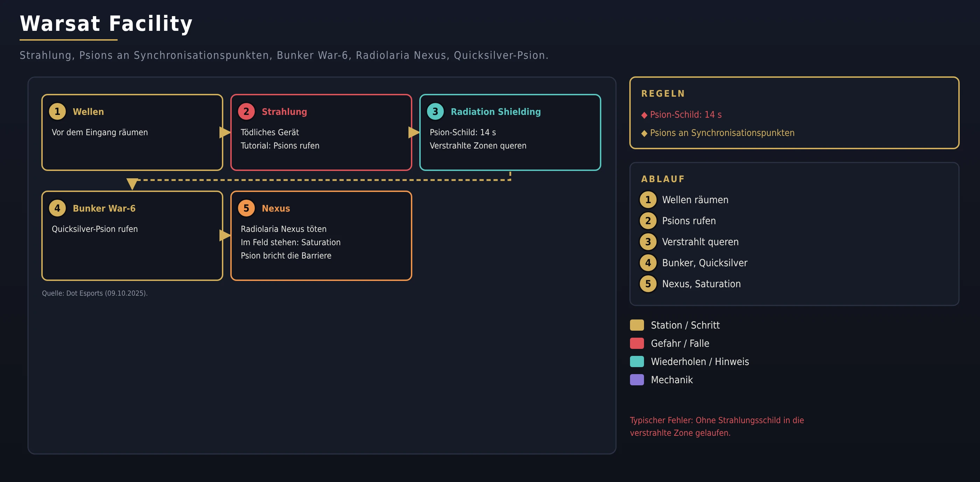Click the red number 2 badge beside Strahlung
This screenshot has width=980, height=482.
246,111
